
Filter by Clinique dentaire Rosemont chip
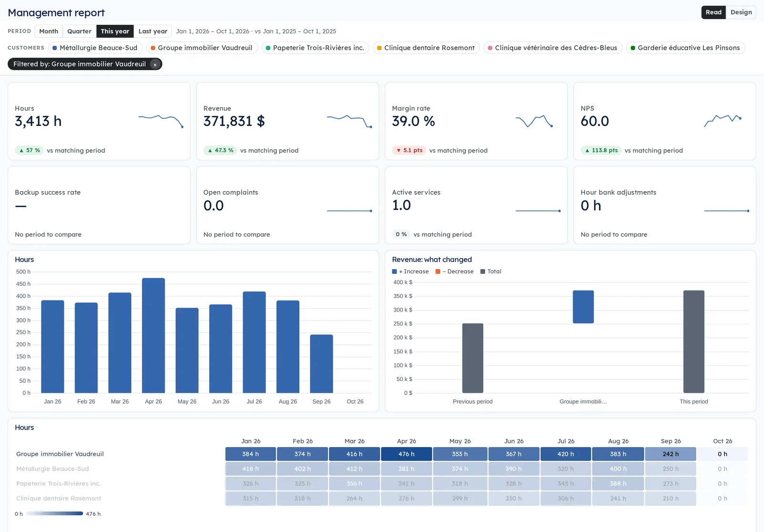pos(426,48)
